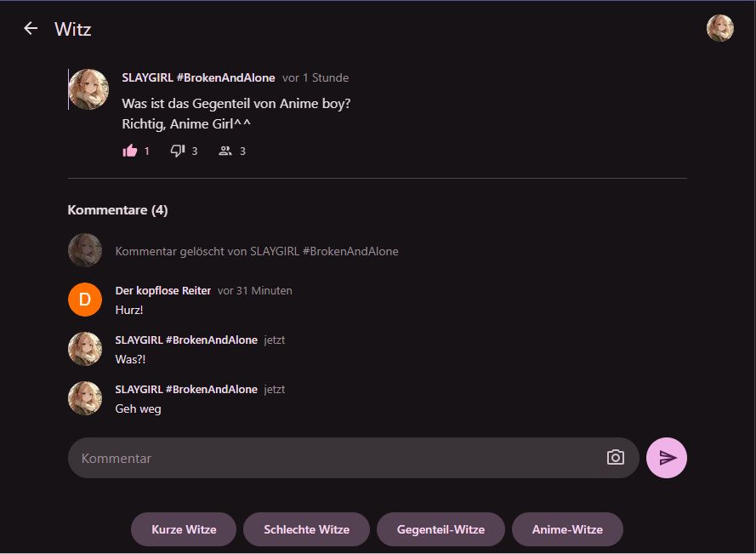Click the back arrow next to Witz
This screenshot has height=554, width=756.
click(x=31, y=28)
